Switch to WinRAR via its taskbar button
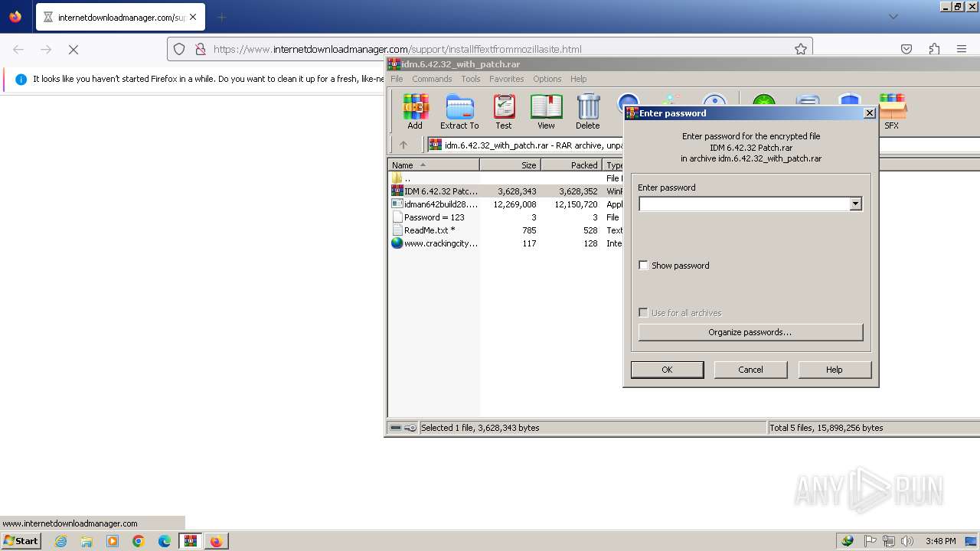980x551 pixels. (x=191, y=541)
